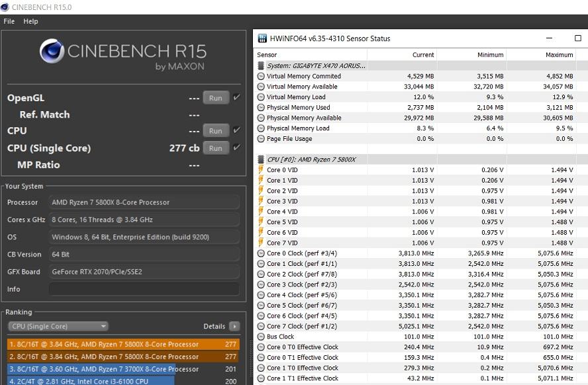This screenshot has height=385, width=588.
Task: Click the Cinebench sphere logo
Action: pos(52,52)
